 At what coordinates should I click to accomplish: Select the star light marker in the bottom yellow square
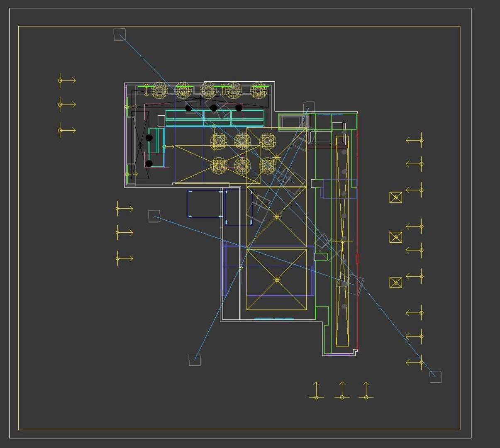coord(277,280)
